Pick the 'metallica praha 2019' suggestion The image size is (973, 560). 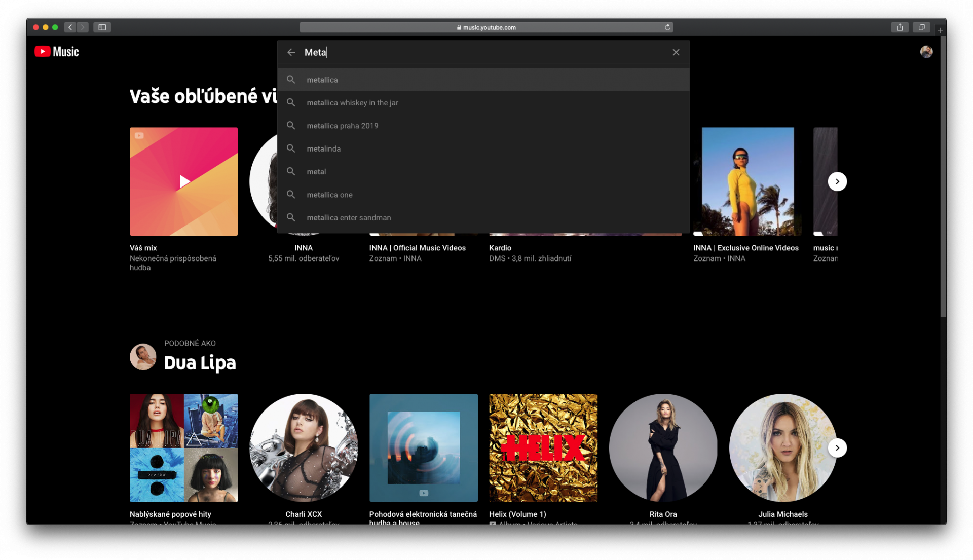click(x=483, y=126)
